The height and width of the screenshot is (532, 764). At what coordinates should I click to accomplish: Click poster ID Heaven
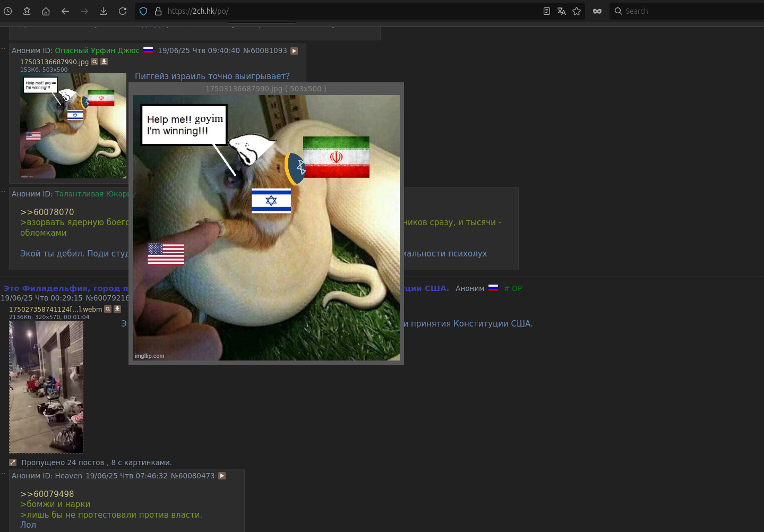(68, 476)
